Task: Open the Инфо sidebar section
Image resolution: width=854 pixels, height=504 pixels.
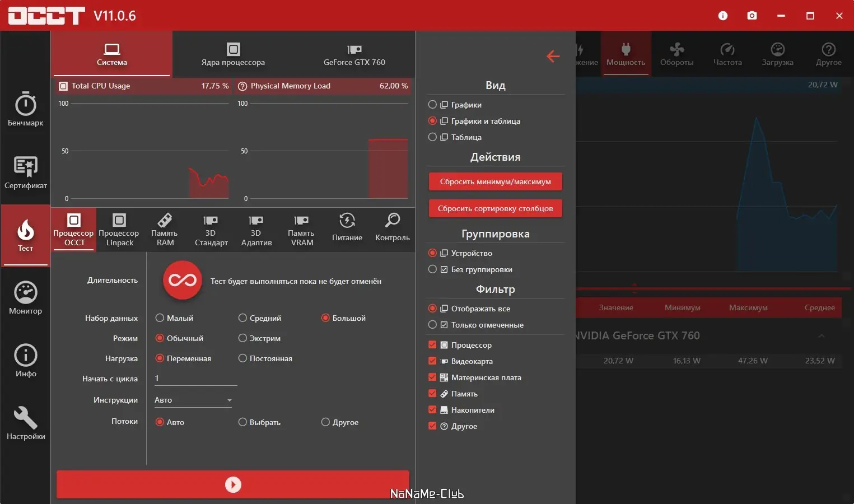Action: tap(26, 361)
